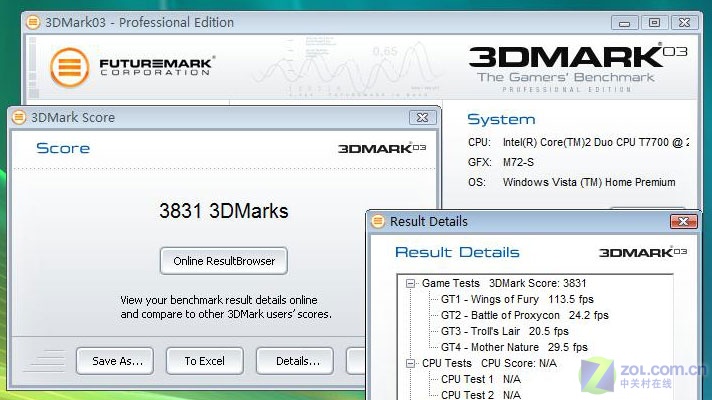Screen dimensions: 712x400
Task: Click the 3DMark03 logo in main banner
Action: pyautogui.click(x=578, y=57)
